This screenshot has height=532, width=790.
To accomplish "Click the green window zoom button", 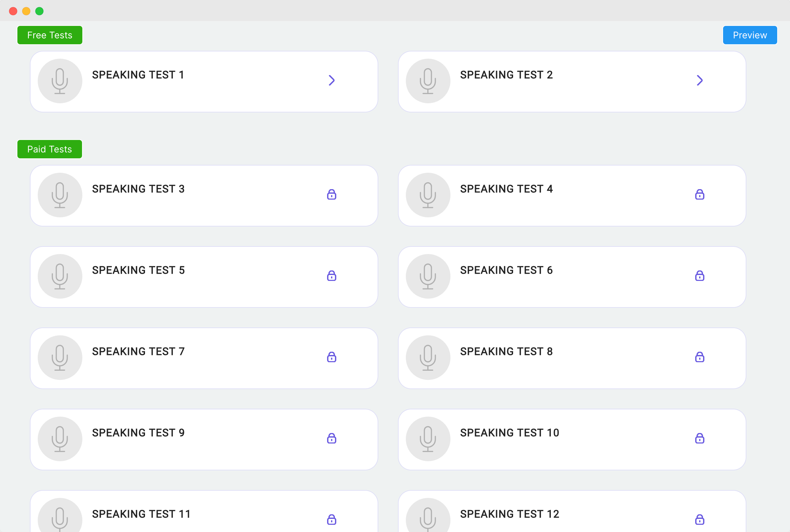I will coord(39,11).
